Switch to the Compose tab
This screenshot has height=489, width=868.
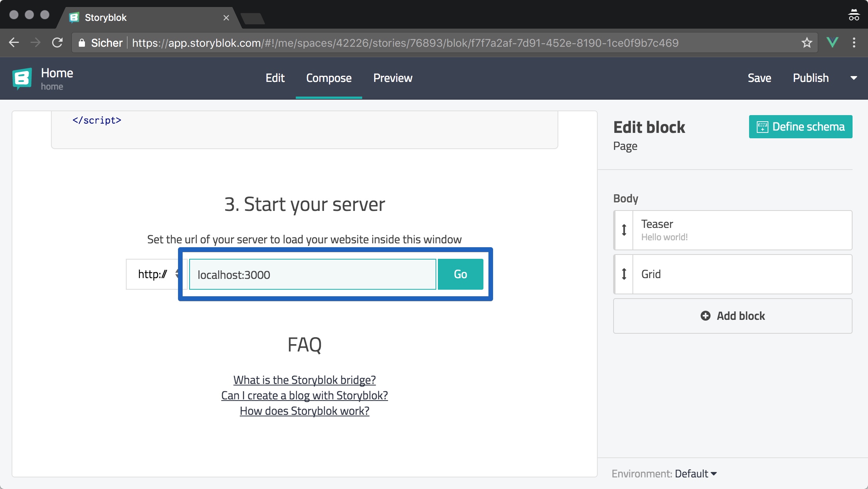click(x=329, y=78)
